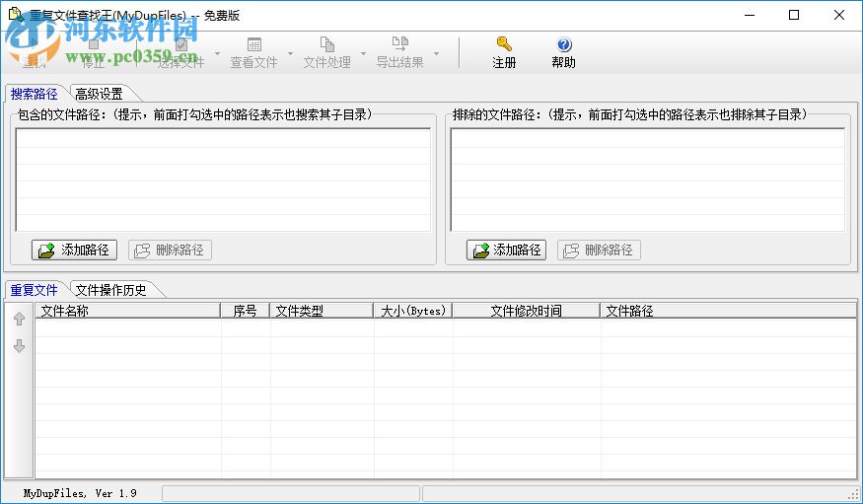Click the 文件处理 toolbar icon
Image resolution: width=863 pixels, height=504 pixels.
[x=326, y=44]
